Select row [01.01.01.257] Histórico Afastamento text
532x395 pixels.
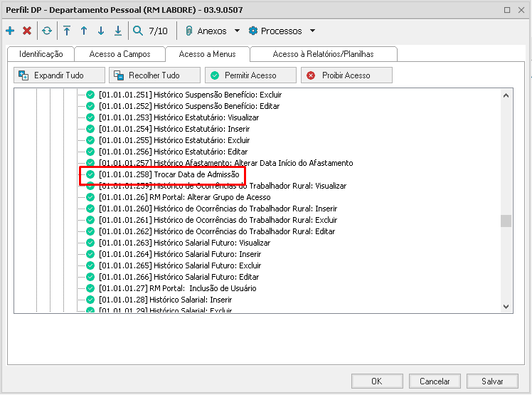(x=226, y=163)
